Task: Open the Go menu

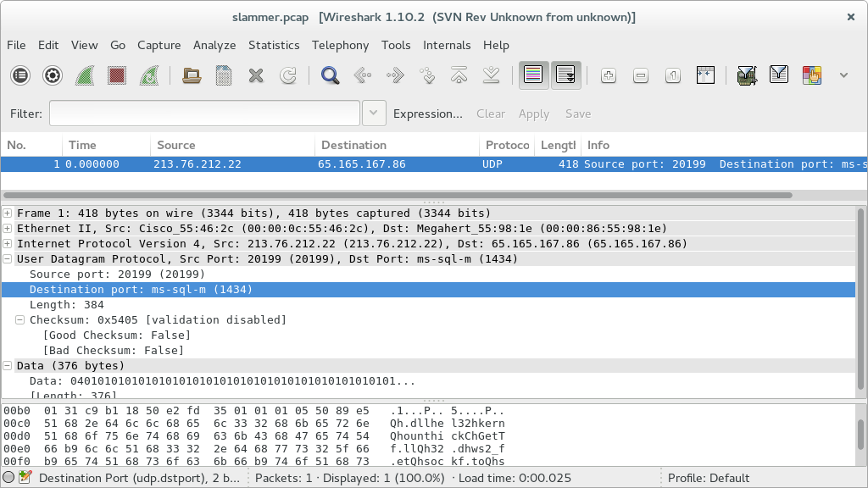Action: 118,46
